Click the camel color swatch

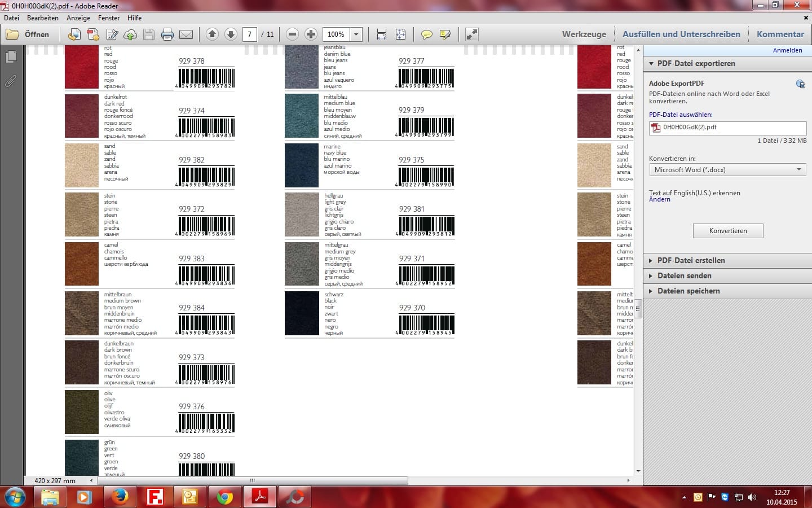(82, 264)
